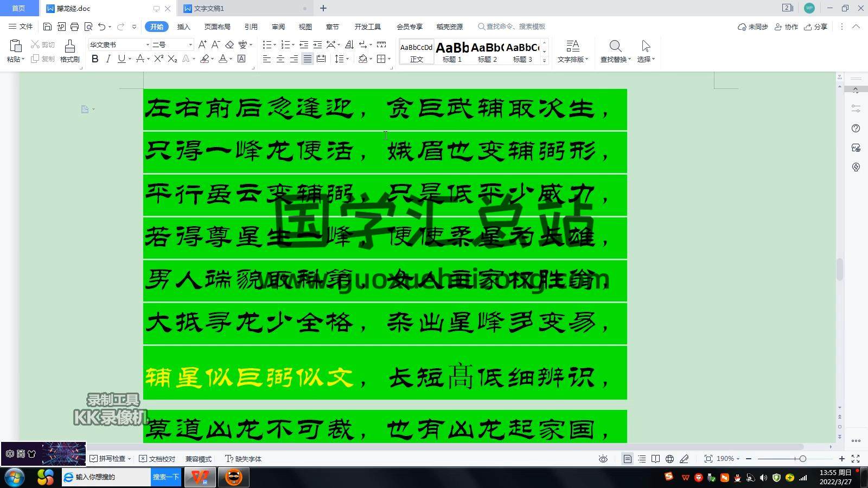Click the superscript X² icon
The height and width of the screenshot is (488, 868).
(x=158, y=59)
